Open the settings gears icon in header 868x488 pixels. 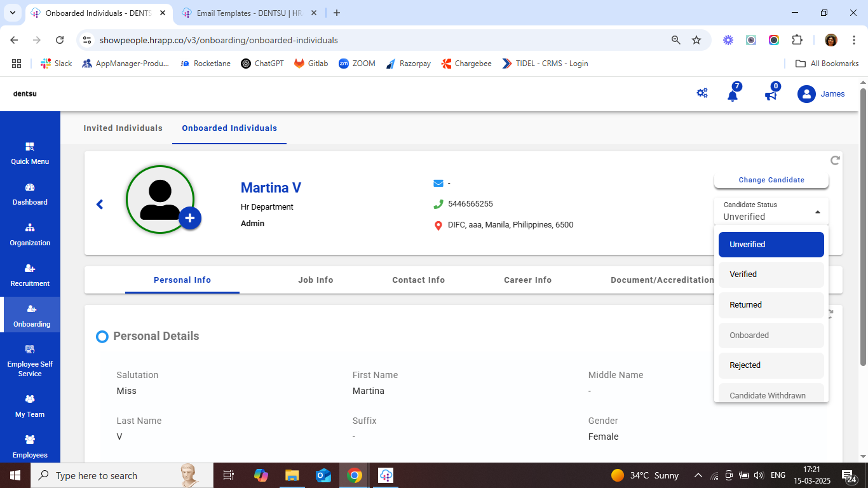(702, 93)
